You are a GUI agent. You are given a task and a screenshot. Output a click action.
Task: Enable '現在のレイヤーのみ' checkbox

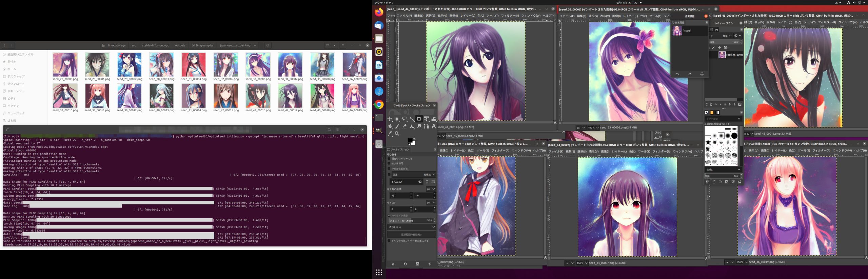[x=389, y=159]
